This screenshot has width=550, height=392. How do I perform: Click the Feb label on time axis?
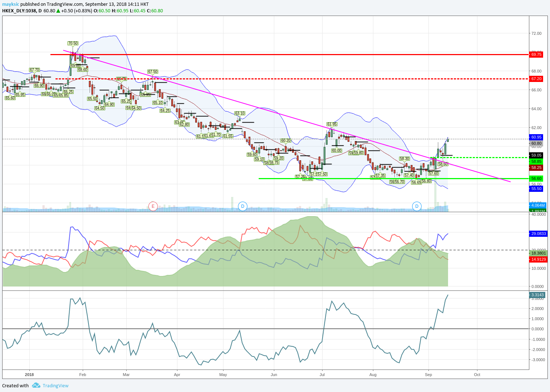click(x=83, y=375)
